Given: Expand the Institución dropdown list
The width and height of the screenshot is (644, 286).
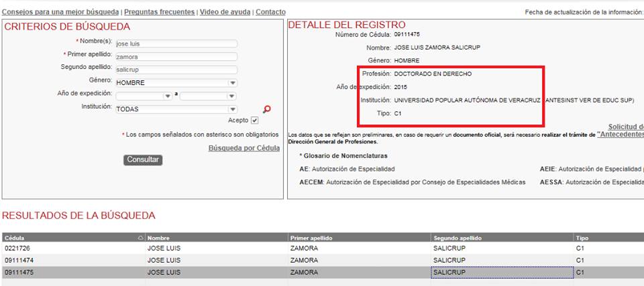Looking at the screenshot, I should pos(232,109).
